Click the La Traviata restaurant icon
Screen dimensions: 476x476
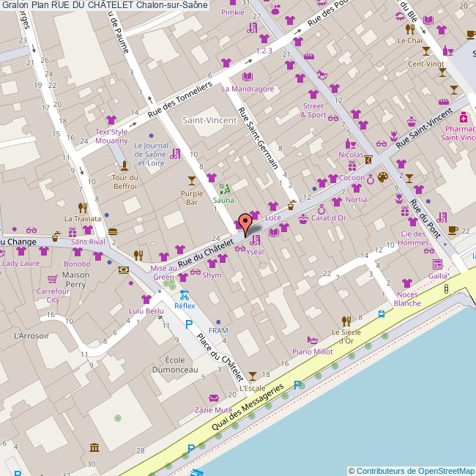(83, 207)
